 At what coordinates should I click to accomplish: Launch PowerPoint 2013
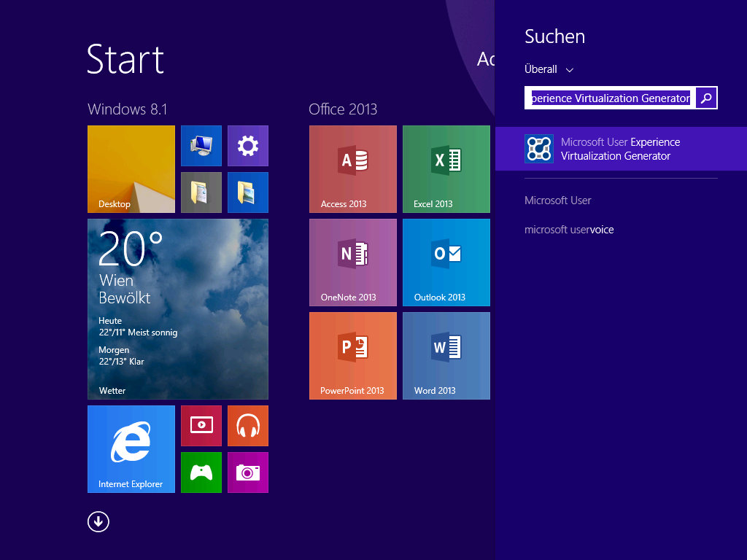tap(352, 356)
